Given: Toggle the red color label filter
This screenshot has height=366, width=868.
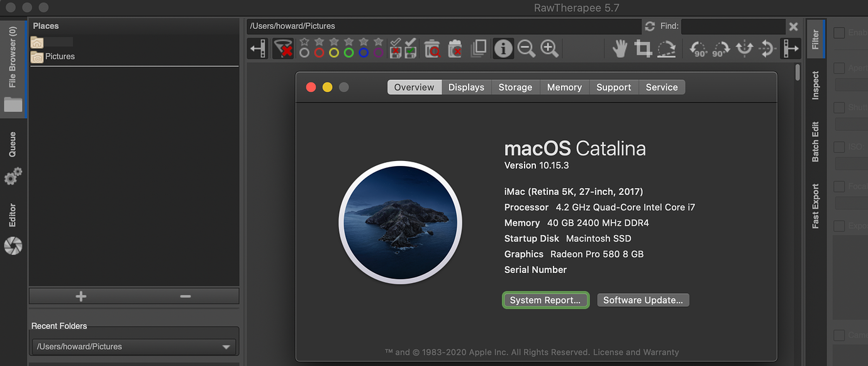Looking at the screenshot, I should click(319, 52).
